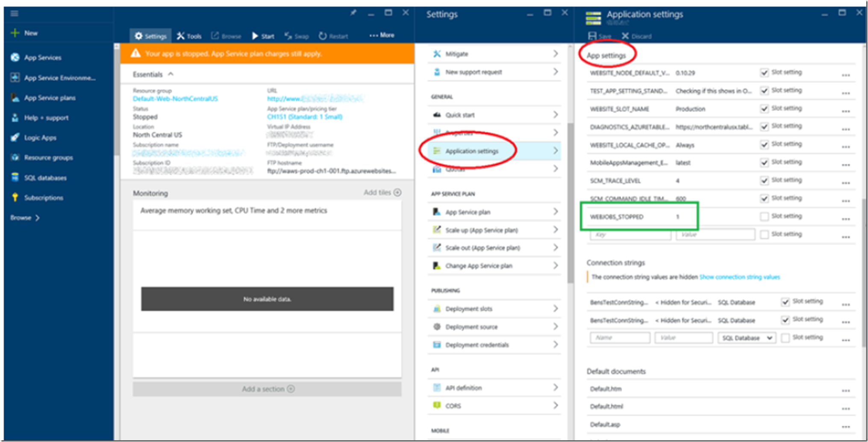Start the app with Start button
Viewport: 868px width, 442px height.
coord(263,36)
